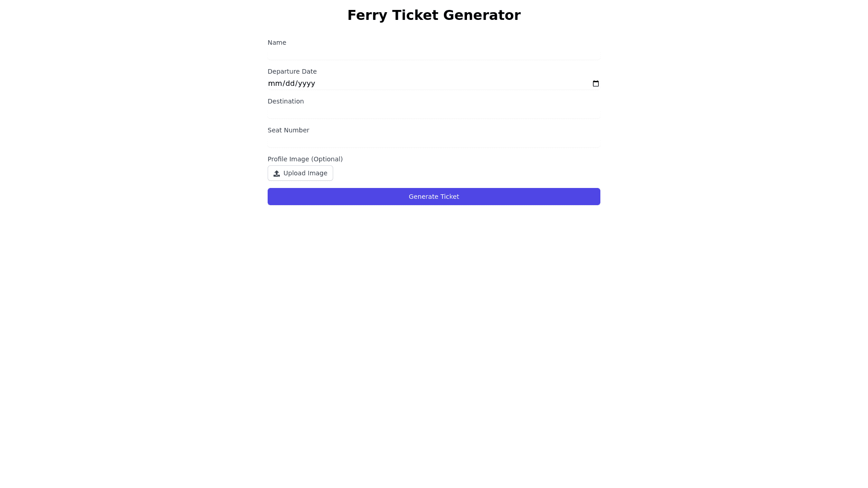Screen dimensions: 868x488
Task: Click the '(Optional)' text beside Profile Image
Action: point(327,159)
